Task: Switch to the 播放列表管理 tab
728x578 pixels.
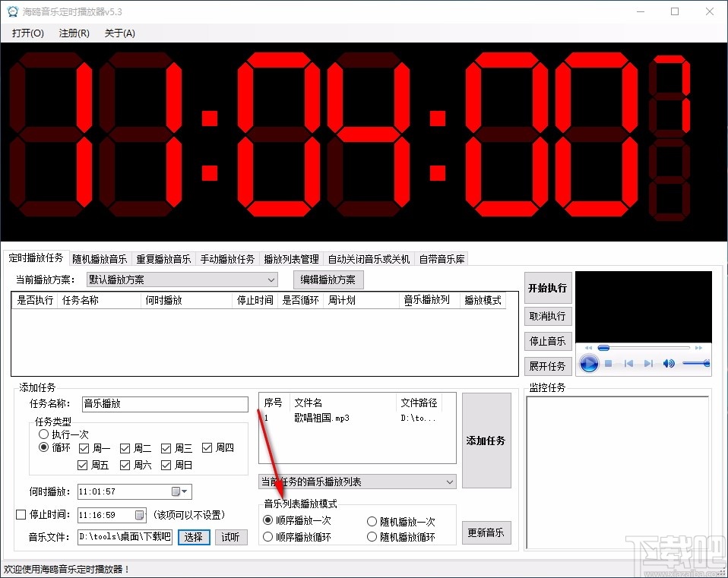Action: (291, 258)
